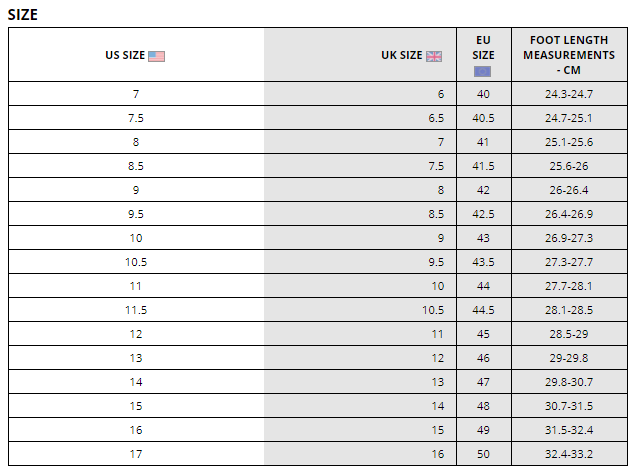The image size is (634, 474).
Task: Click EU size 42 cell
Action: pyautogui.click(x=484, y=190)
